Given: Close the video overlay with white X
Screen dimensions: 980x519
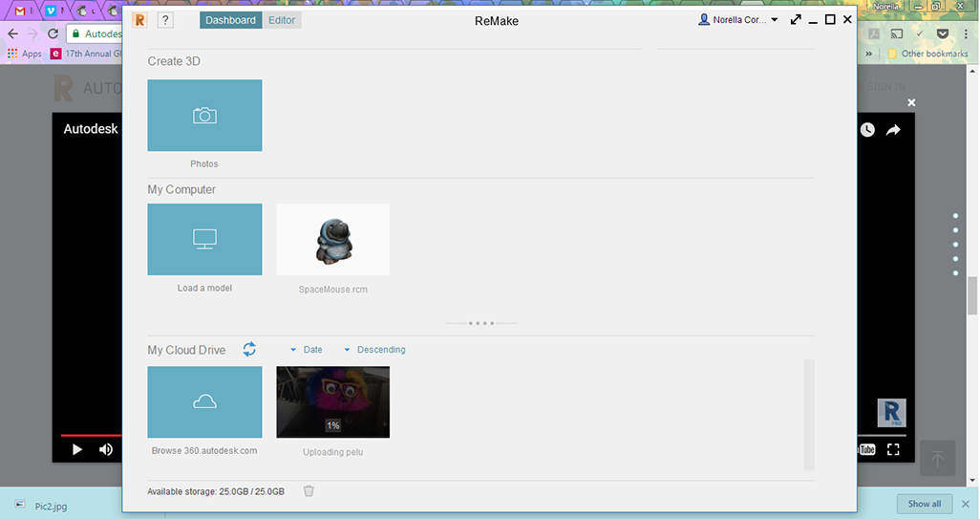Looking at the screenshot, I should [911, 102].
